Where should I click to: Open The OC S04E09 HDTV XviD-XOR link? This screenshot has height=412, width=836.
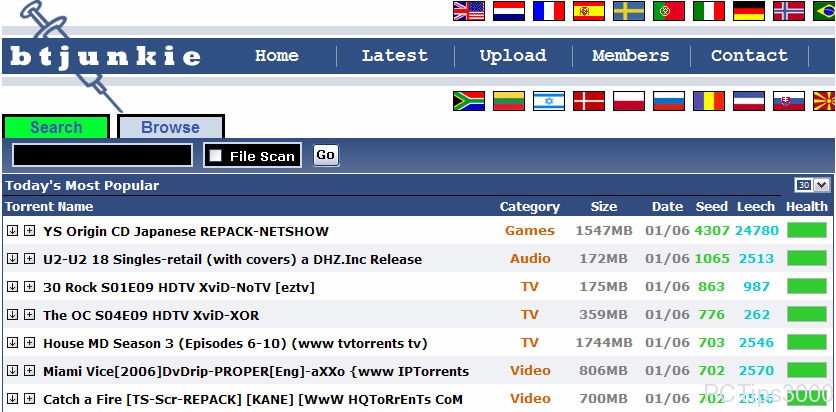[151, 315]
